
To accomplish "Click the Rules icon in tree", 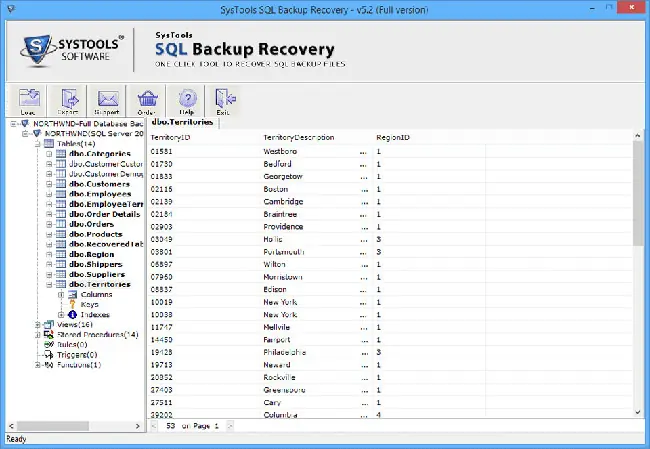I will coord(49,345).
